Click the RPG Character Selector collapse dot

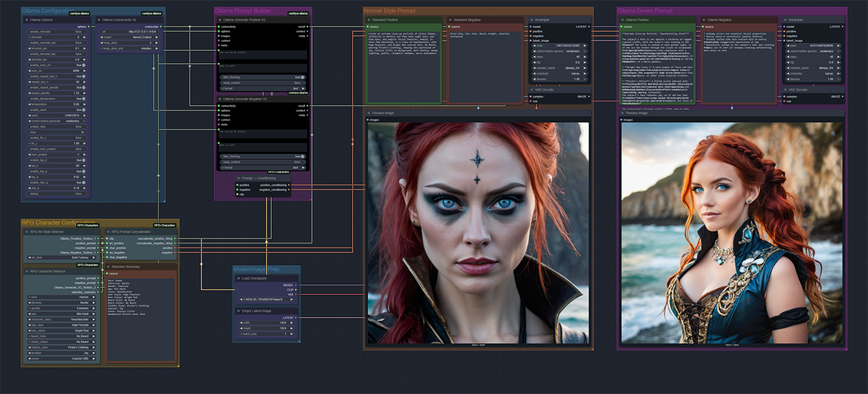[x=27, y=271]
